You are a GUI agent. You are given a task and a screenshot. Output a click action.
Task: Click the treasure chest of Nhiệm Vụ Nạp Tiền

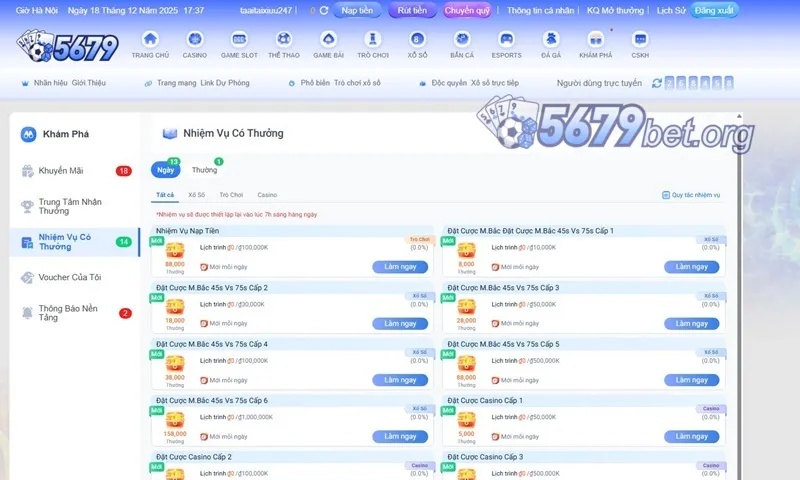[174, 250]
